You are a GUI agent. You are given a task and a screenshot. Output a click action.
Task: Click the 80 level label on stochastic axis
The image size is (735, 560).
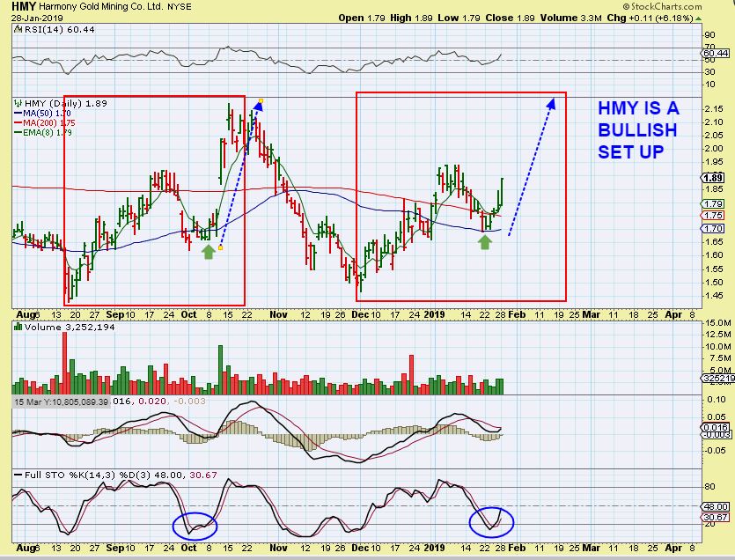pyautogui.click(x=709, y=486)
